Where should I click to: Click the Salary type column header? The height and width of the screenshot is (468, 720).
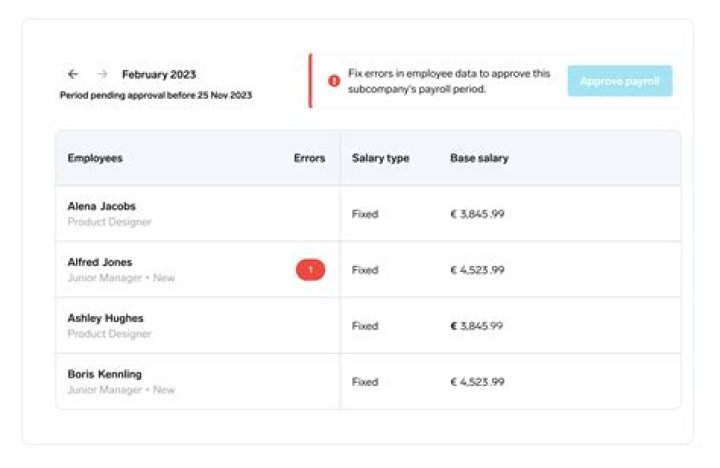coord(380,158)
